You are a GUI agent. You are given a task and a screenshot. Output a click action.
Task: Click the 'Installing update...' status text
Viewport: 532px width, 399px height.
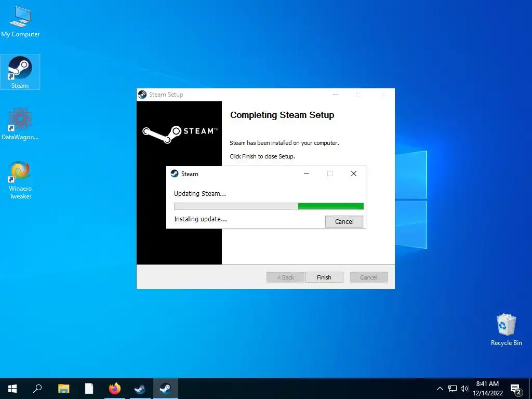(200, 219)
